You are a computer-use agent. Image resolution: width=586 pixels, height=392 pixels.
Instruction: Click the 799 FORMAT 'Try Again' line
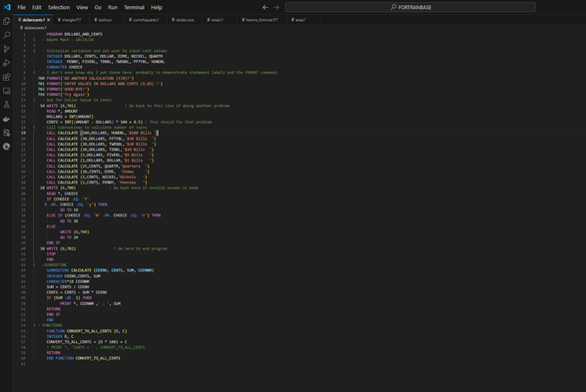(x=64, y=95)
